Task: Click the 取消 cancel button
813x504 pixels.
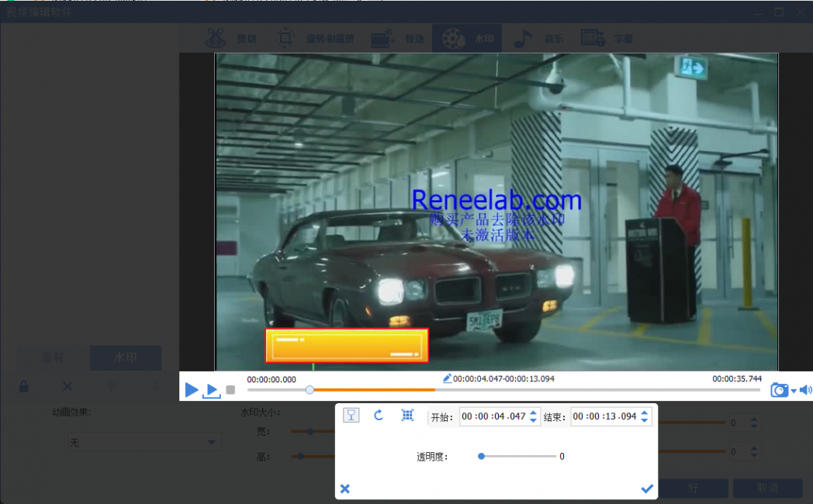Action: [767, 488]
